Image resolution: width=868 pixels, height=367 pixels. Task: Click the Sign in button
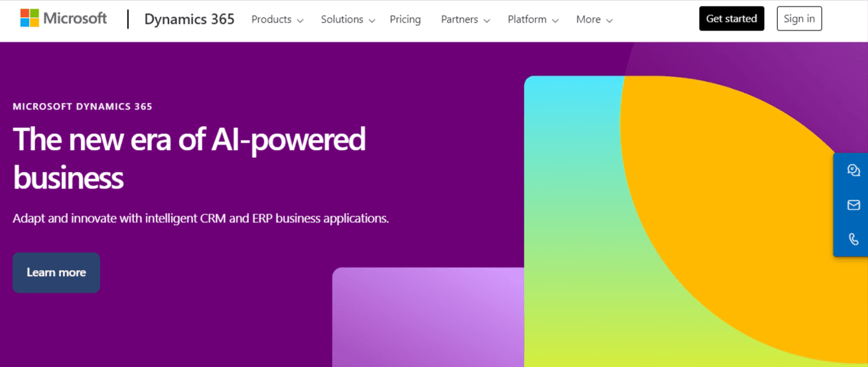coord(799,19)
